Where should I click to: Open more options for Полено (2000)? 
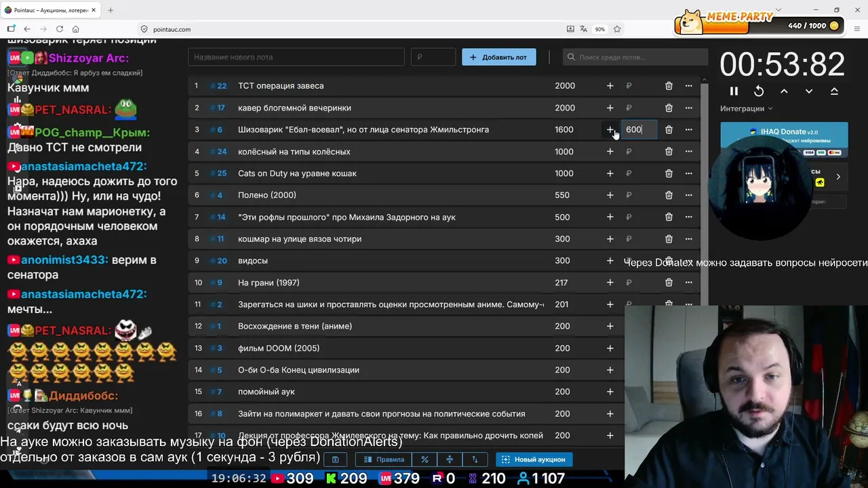tap(688, 195)
